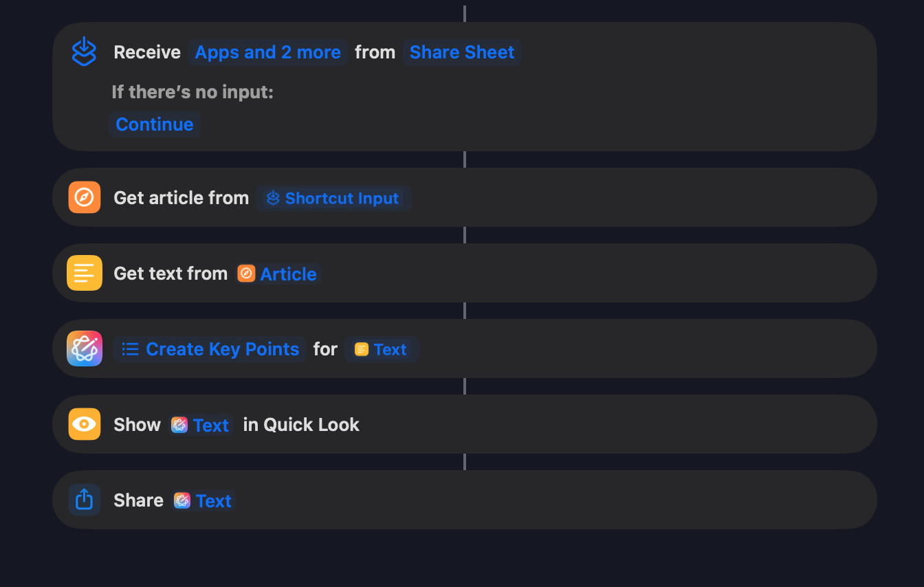Select the Show in Quick Look action row

pos(465,424)
